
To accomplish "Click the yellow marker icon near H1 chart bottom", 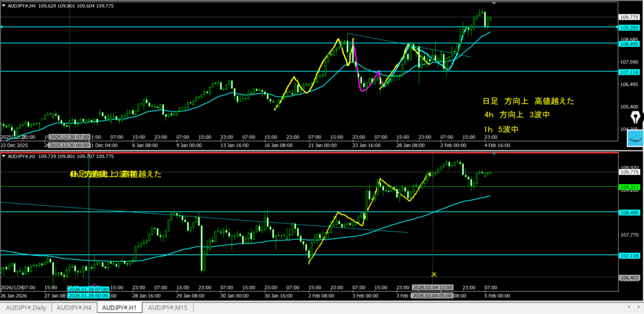I will (x=434, y=274).
